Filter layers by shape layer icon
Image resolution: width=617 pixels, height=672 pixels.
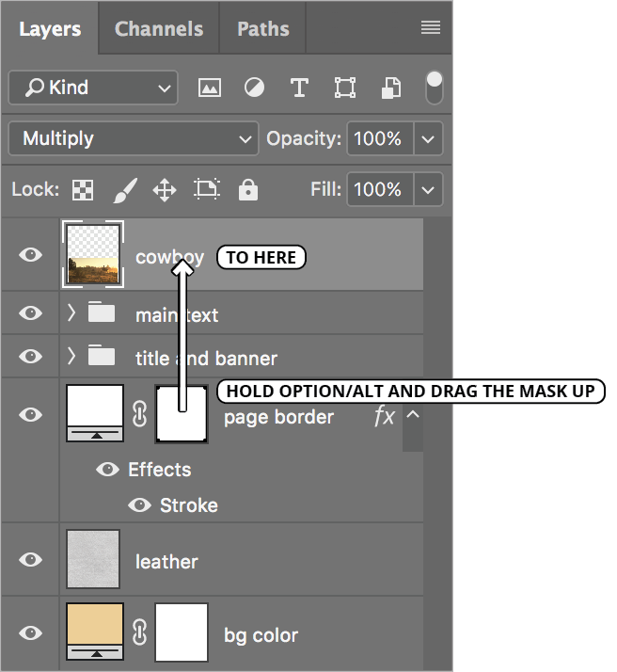click(x=344, y=88)
